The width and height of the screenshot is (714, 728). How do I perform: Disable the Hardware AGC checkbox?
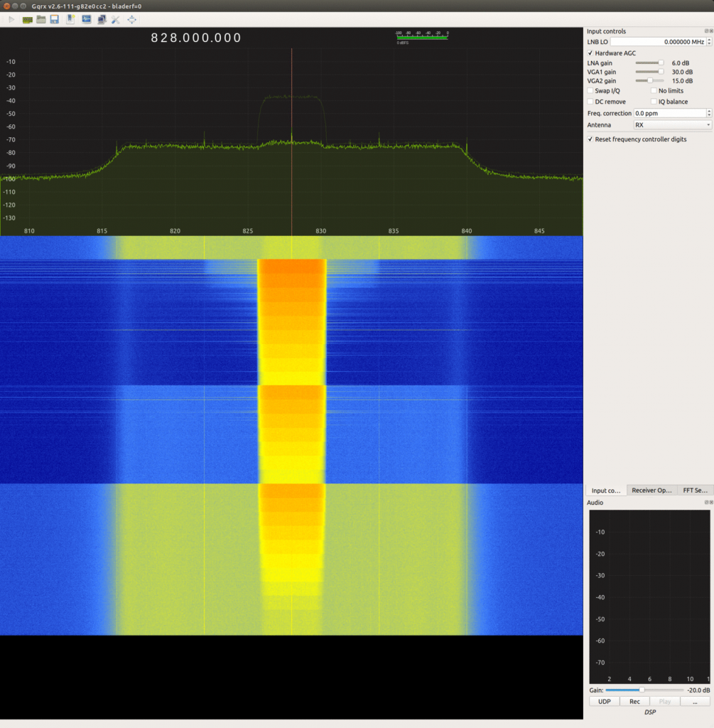click(x=590, y=53)
